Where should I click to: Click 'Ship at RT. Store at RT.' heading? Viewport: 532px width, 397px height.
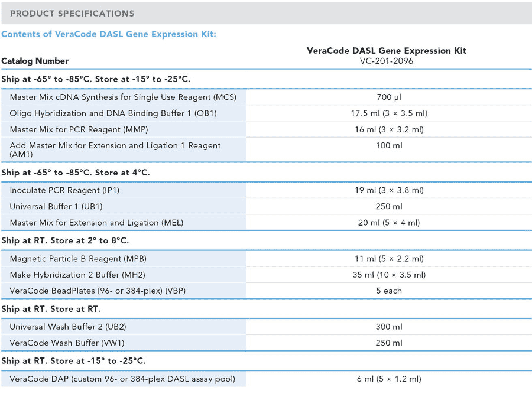51,309
